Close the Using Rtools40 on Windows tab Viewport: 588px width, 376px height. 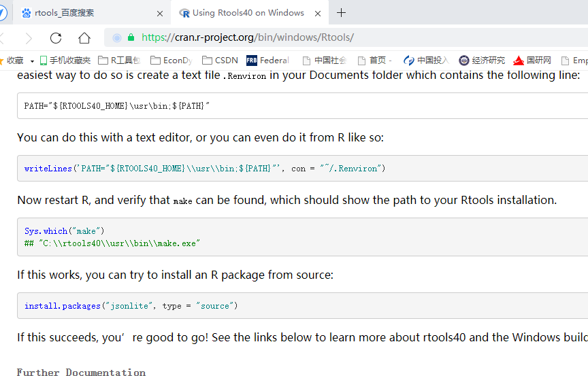tap(318, 13)
